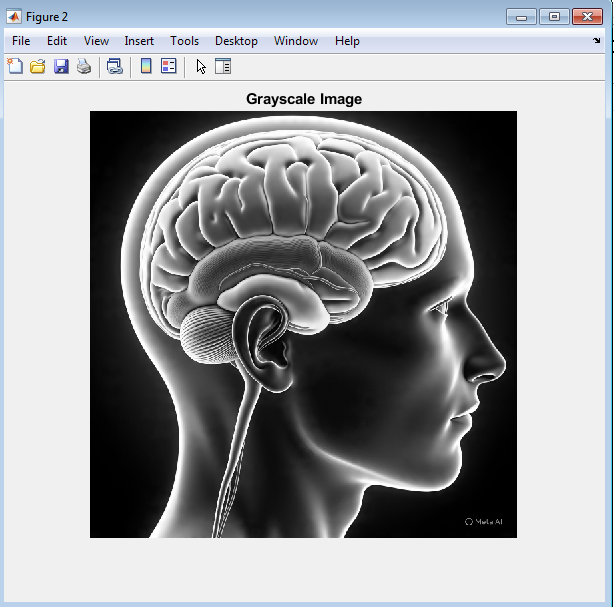The height and width of the screenshot is (607, 614).
Task: Open the Insert menu
Action: [139, 41]
